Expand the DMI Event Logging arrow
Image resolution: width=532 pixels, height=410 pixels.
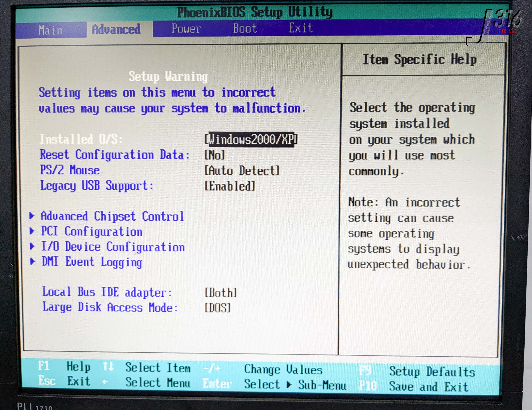[x=32, y=262]
